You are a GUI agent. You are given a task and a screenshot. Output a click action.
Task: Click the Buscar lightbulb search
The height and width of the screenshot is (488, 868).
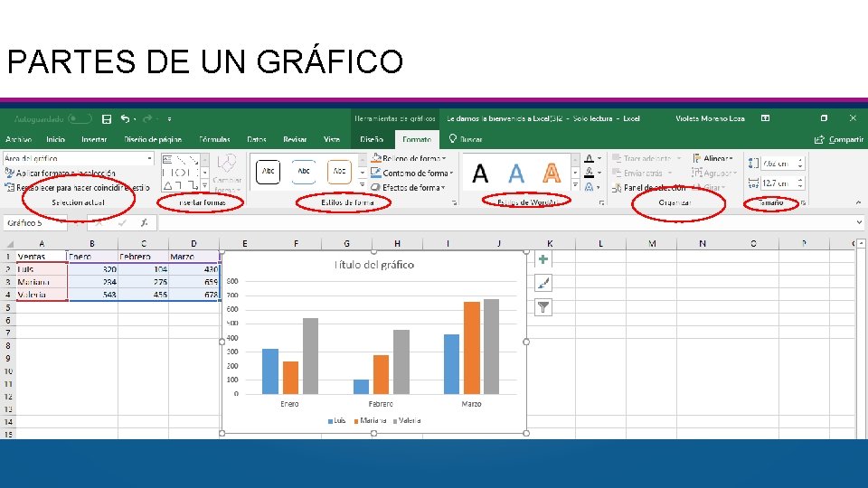click(x=466, y=139)
